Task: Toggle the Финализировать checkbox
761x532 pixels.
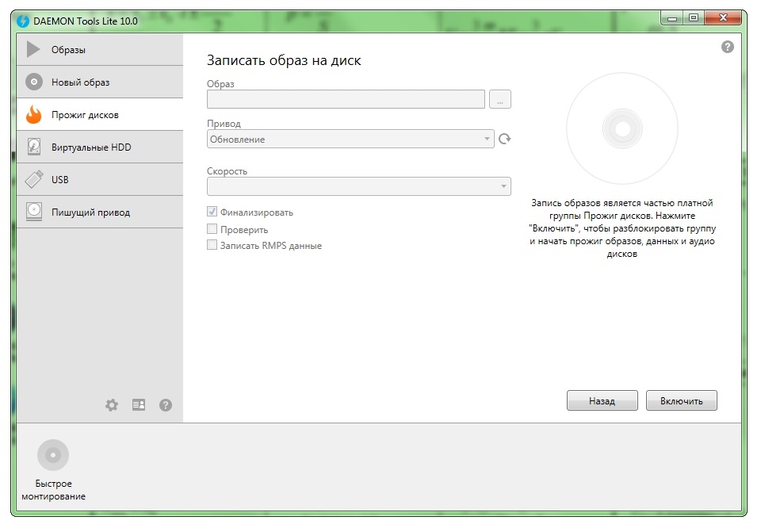Action: tap(212, 212)
